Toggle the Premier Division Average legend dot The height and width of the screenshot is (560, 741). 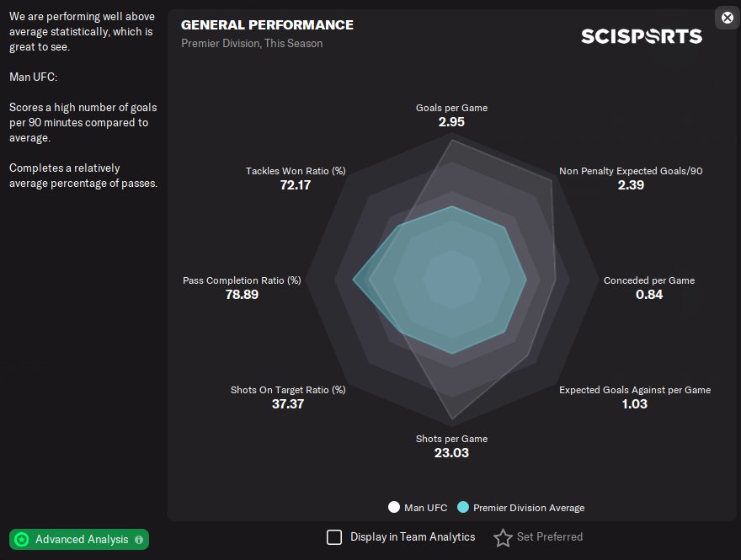[x=462, y=508]
